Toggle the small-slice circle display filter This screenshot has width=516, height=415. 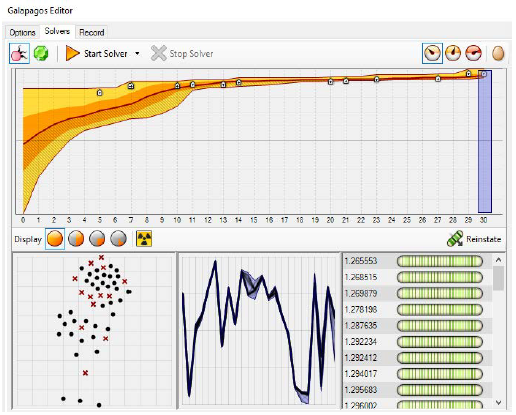click(x=119, y=239)
